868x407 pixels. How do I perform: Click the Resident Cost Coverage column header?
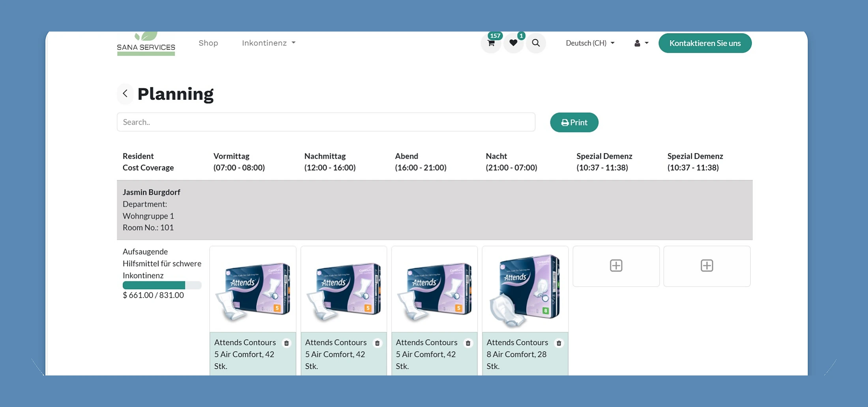tap(148, 162)
